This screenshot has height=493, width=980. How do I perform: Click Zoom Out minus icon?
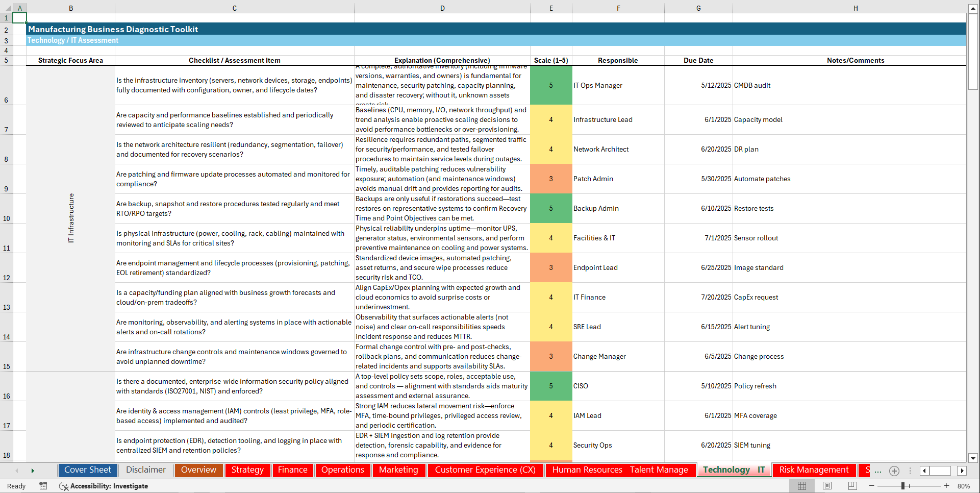(872, 486)
